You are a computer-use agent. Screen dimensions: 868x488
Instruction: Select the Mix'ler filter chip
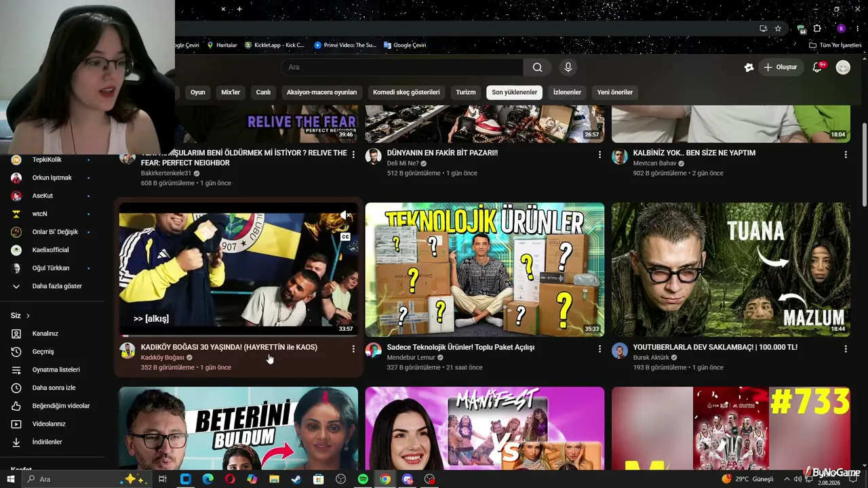[x=231, y=92]
